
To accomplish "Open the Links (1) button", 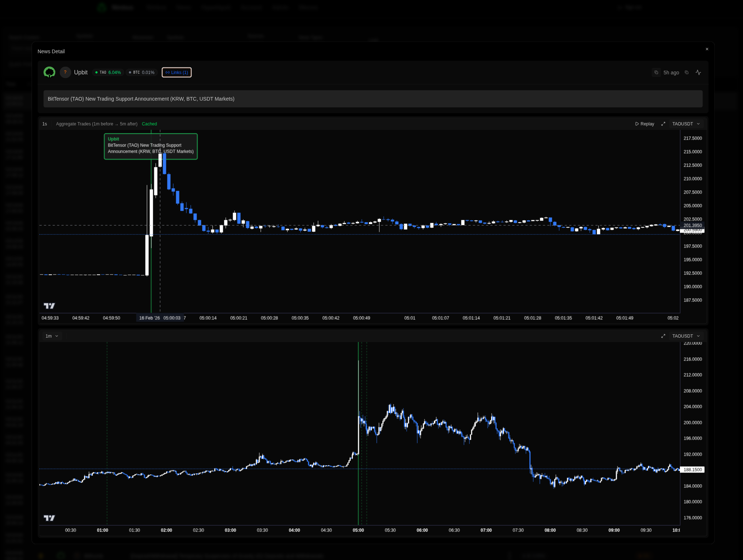I will (177, 73).
